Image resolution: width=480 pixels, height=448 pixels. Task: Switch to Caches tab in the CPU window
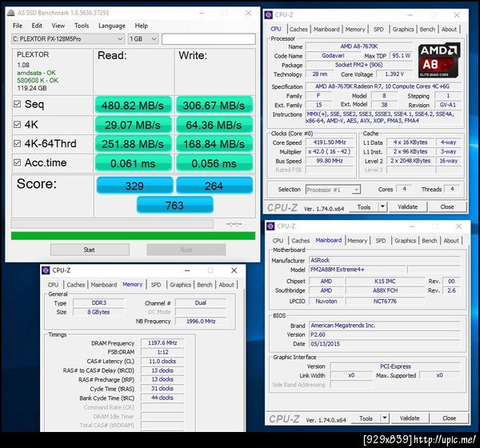(x=298, y=30)
